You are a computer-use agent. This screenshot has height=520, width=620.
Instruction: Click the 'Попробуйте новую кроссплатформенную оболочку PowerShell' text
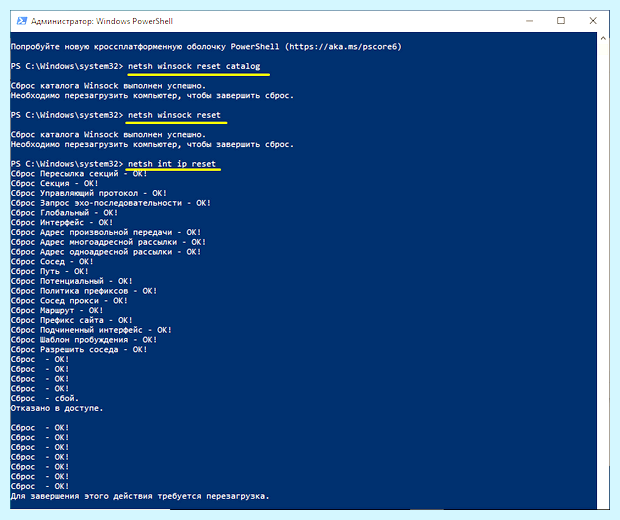tap(145, 47)
